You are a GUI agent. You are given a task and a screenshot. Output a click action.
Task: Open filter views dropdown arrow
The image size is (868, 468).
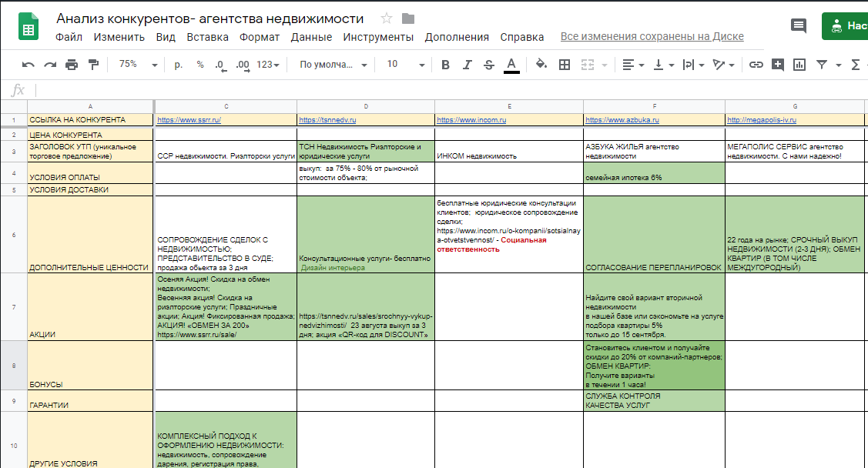pyautogui.click(x=838, y=65)
